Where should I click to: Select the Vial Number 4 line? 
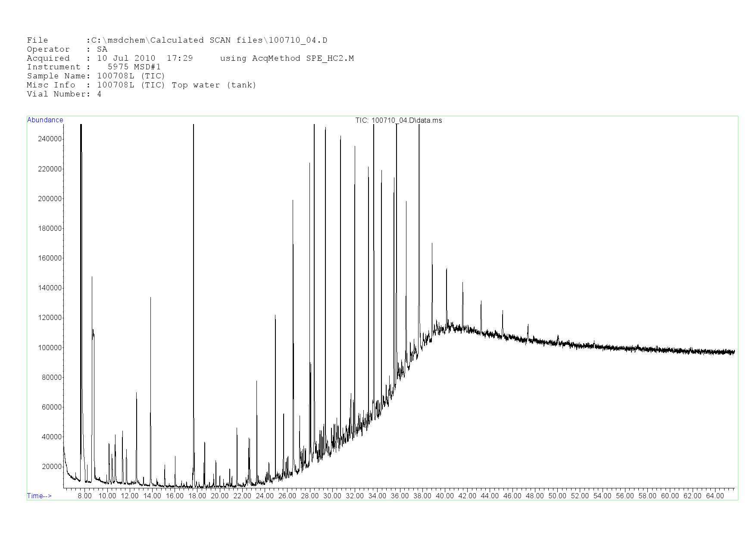click(64, 94)
